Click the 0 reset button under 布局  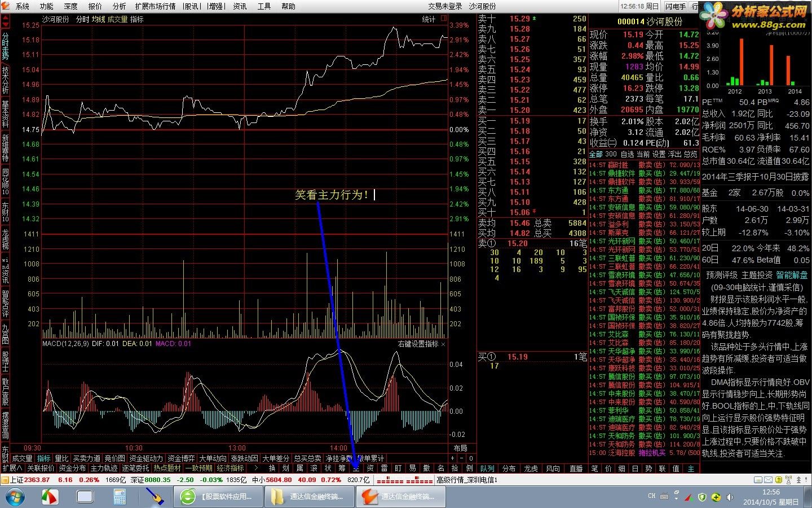click(471, 458)
